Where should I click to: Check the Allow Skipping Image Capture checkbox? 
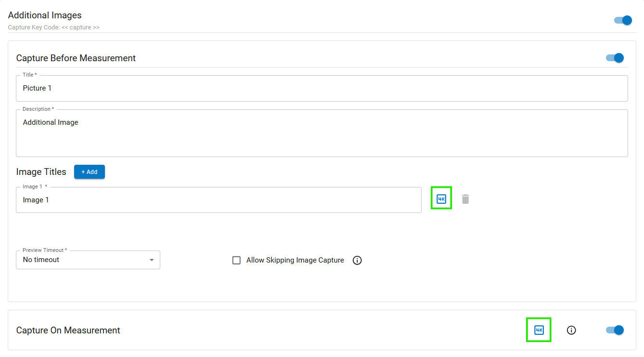tap(236, 260)
